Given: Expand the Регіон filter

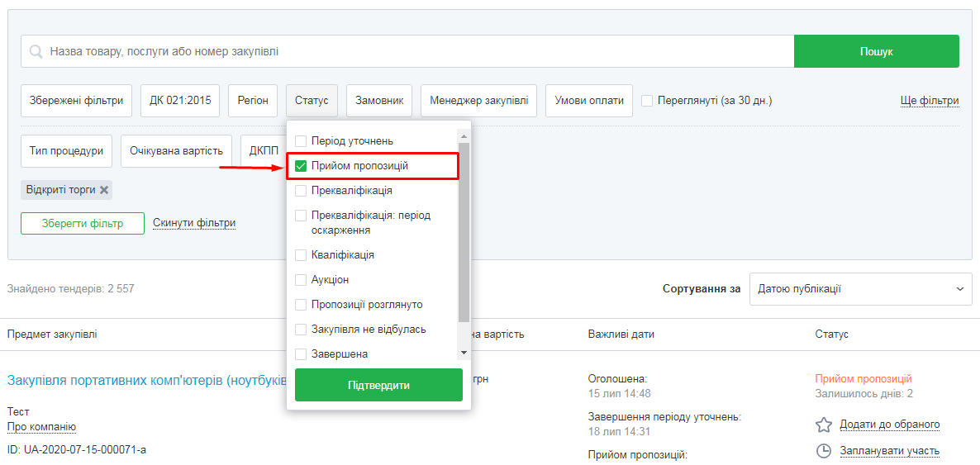Looking at the screenshot, I should click(253, 101).
